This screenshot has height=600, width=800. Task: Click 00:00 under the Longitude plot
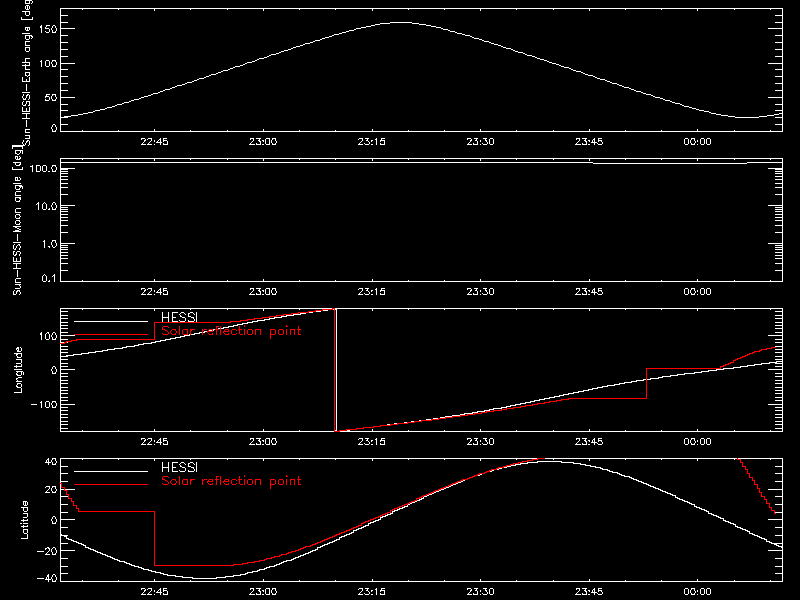point(697,442)
